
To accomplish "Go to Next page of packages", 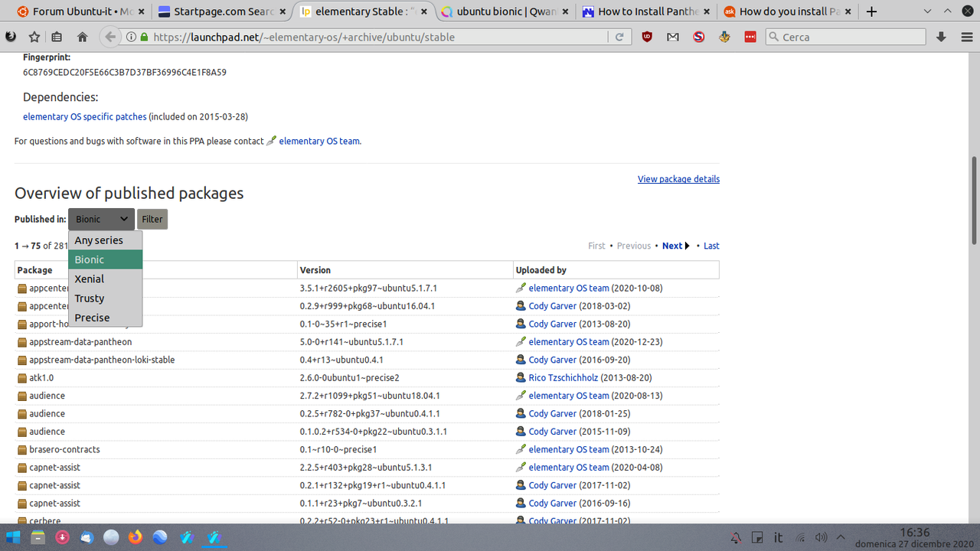I will pos(676,246).
